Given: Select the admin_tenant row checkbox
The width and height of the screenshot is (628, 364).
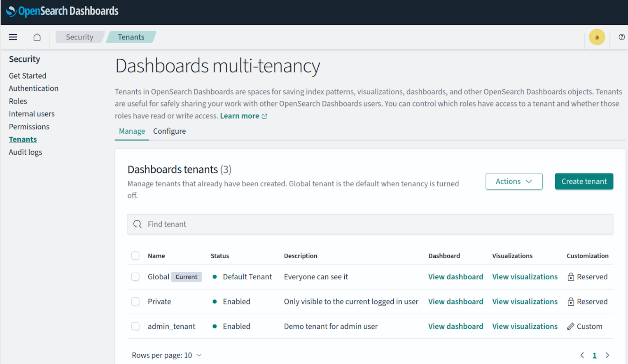Looking at the screenshot, I should 135,326.
